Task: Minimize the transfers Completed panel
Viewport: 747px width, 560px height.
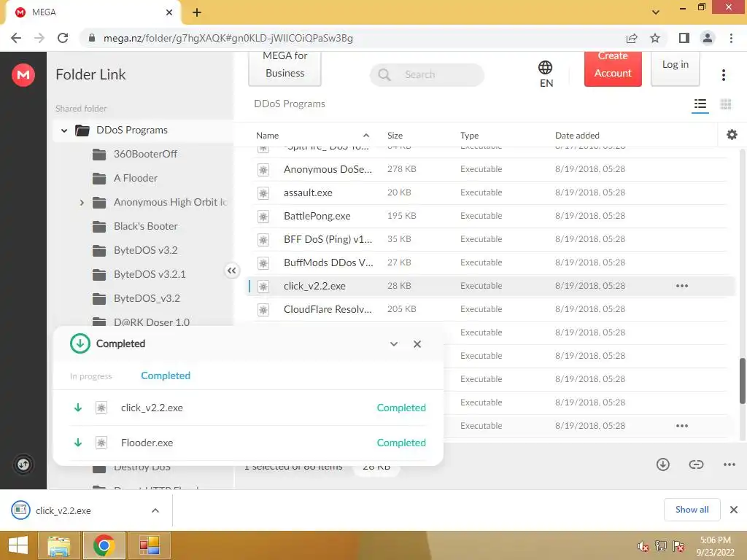Action: pos(393,344)
